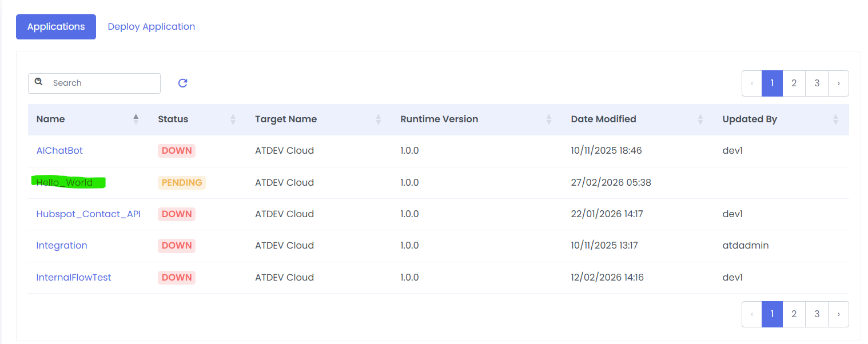Click the refresh icon beside search
868x344 pixels.
(183, 83)
